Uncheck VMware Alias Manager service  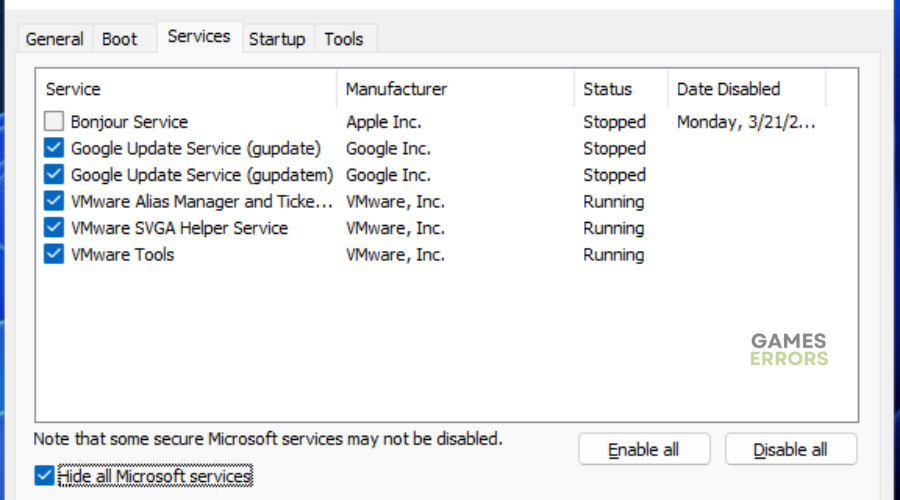[54, 201]
